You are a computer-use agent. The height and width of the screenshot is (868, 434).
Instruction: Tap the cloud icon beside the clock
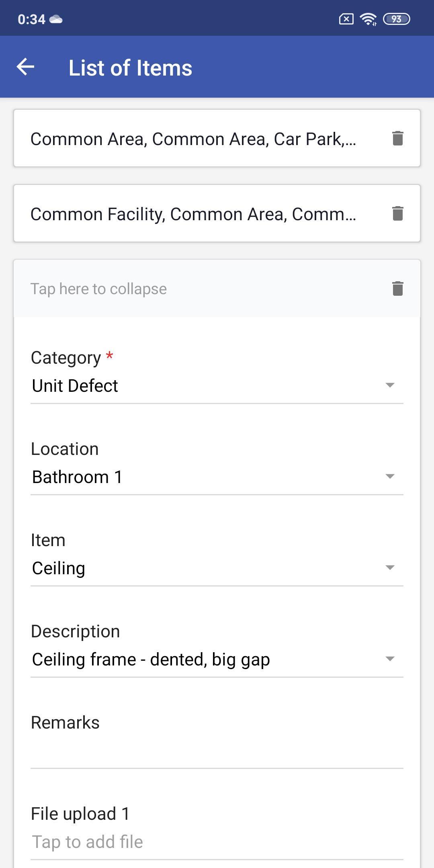56,19
